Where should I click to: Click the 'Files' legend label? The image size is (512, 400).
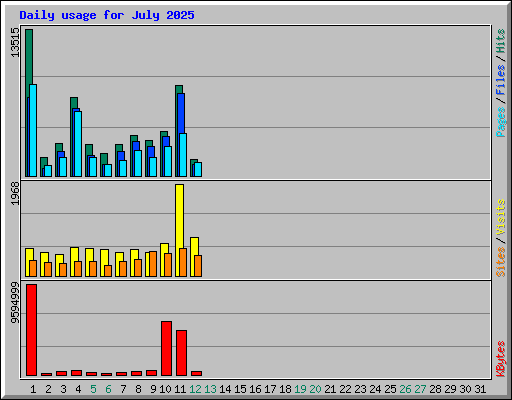(x=501, y=80)
